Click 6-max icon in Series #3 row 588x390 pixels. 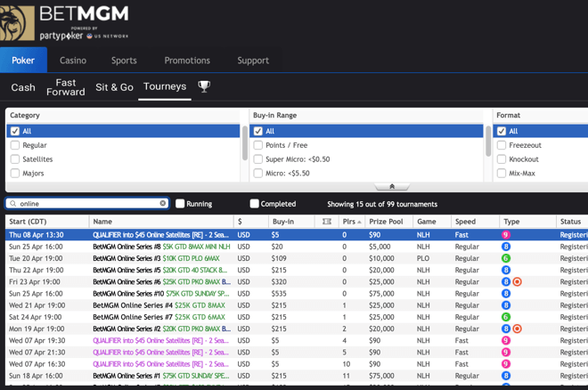(x=505, y=258)
